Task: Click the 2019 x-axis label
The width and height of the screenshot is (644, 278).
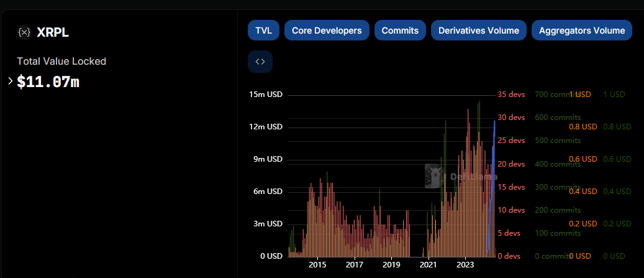Action: click(391, 264)
